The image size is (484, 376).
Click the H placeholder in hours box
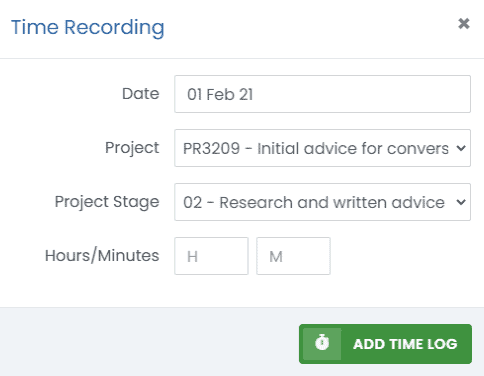click(192, 257)
